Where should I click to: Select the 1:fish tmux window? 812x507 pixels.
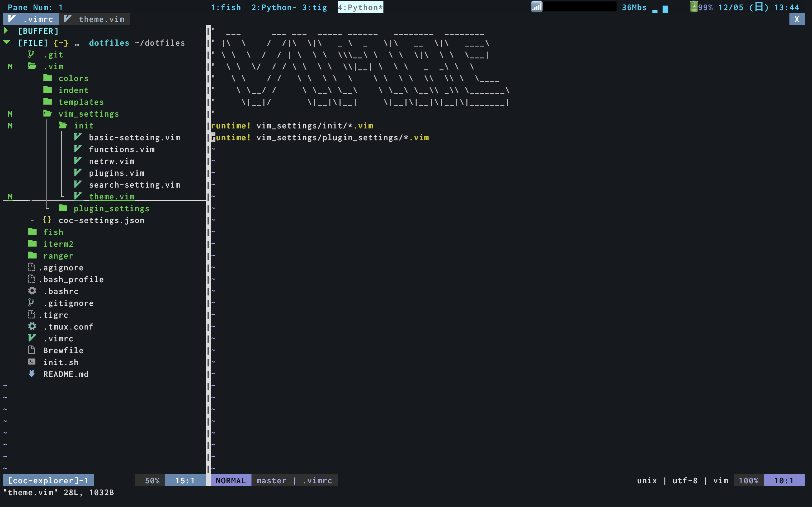226,7
